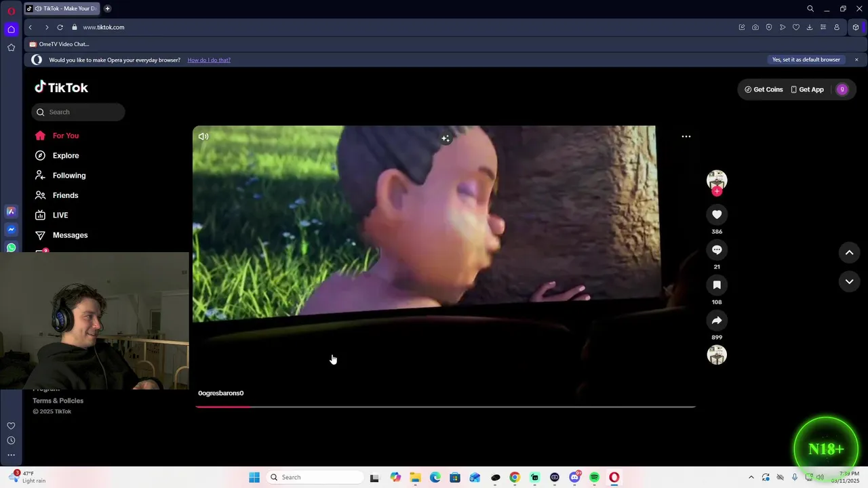Mute the TikTok video volume

(x=203, y=136)
